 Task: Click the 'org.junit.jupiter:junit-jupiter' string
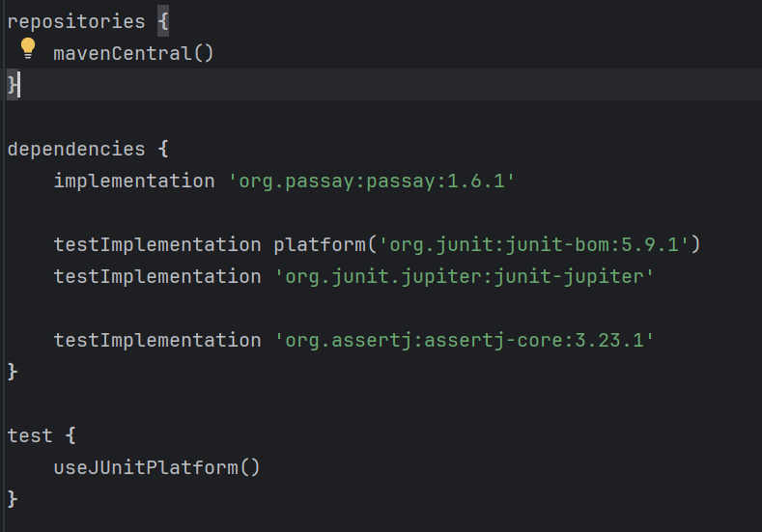465,276
